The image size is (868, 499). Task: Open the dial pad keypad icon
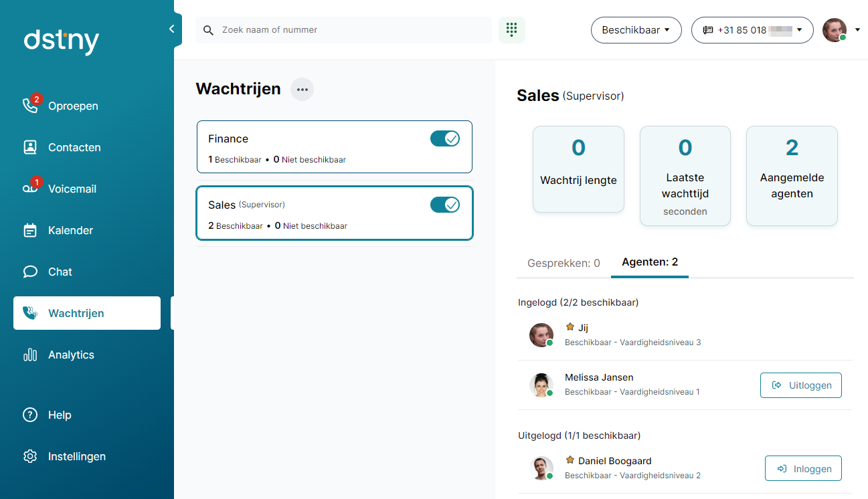(x=511, y=30)
